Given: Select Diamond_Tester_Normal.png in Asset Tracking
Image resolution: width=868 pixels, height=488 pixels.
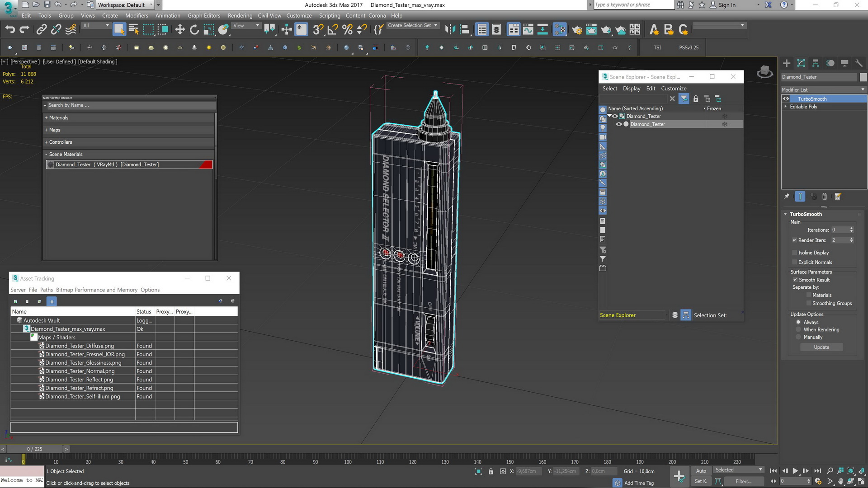Looking at the screenshot, I should pyautogui.click(x=80, y=371).
